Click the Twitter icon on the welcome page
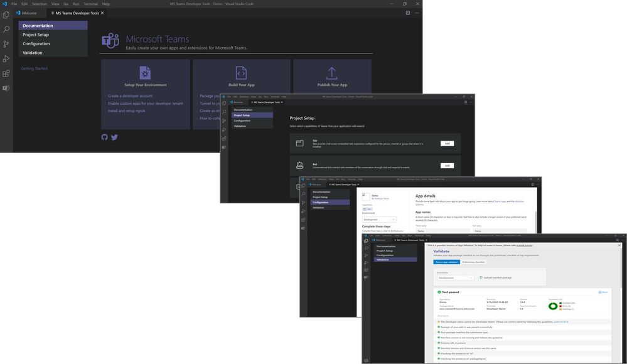Screen dimensions: 627x364 (x=114, y=137)
